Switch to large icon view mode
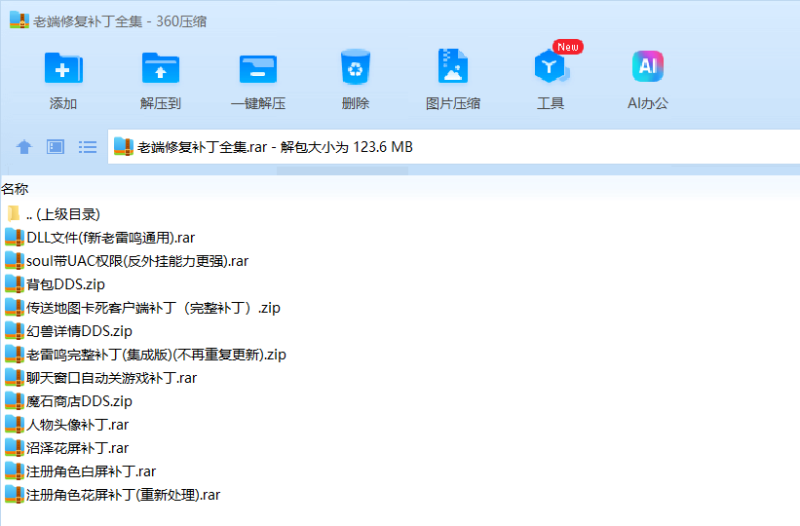800x526 pixels. click(x=56, y=147)
